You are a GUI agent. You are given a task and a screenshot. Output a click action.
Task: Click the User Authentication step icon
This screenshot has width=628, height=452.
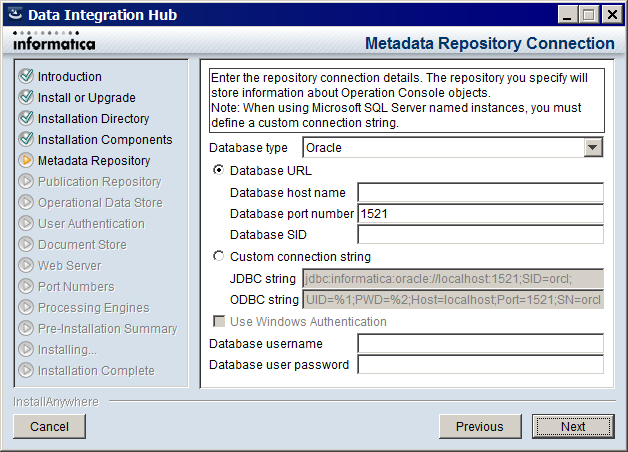tap(26, 223)
